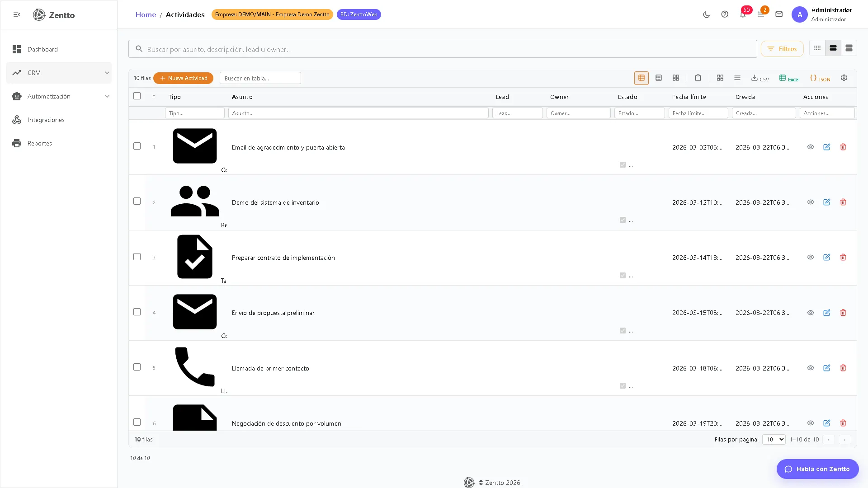
Task: Edit the 'Email de agradecimiento' activity
Action: tap(827, 147)
